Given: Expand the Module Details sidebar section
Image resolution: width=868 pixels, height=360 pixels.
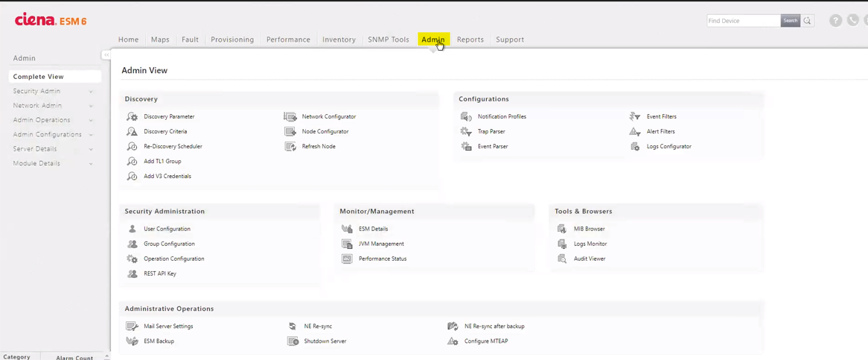Looking at the screenshot, I should pos(91,163).
